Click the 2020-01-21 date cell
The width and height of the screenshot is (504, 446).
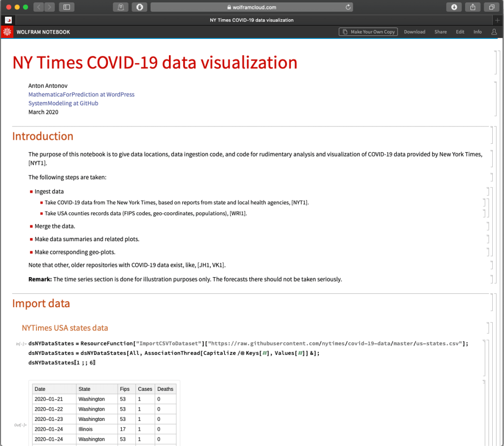pos(54,399)
